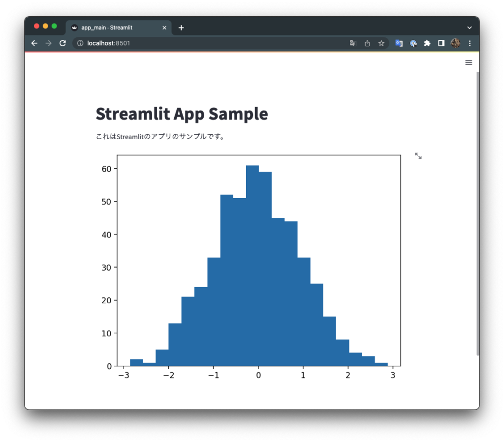Open the tab search chevron dropdown
Viewport: 504px width, 442px height.
tap(470, 28)
